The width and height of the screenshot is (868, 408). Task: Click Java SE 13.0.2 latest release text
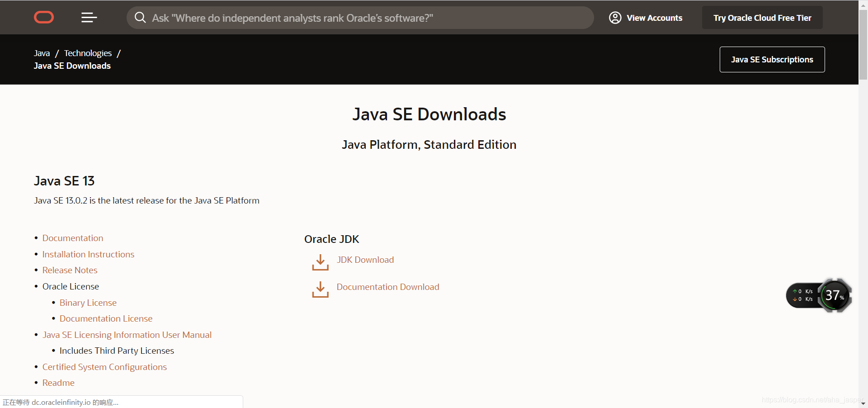(x=146, y=200)
